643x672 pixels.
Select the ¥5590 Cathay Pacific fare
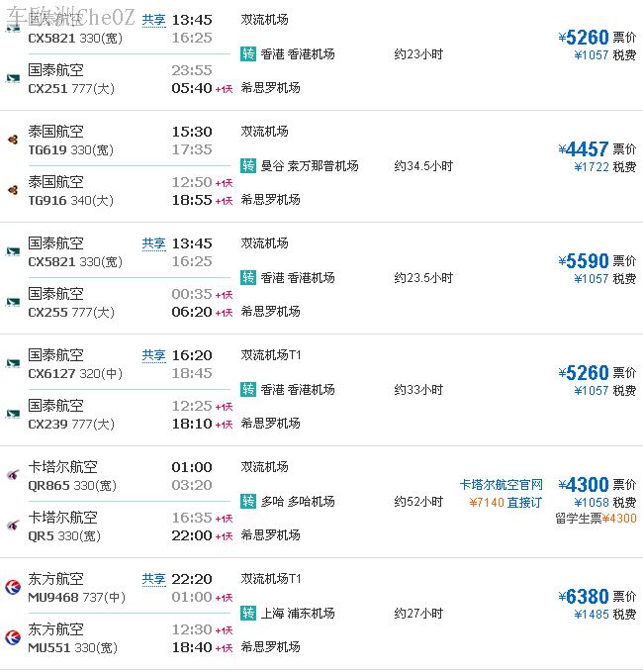click(584, 261)
